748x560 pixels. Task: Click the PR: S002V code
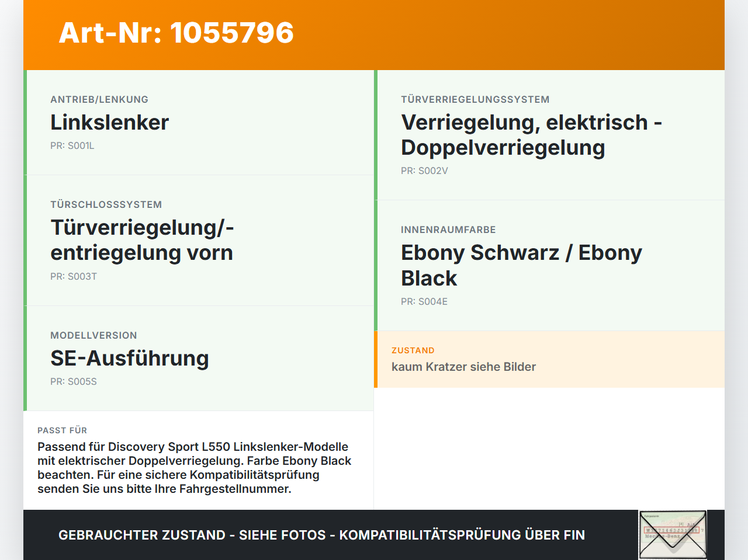click(424, 171)
